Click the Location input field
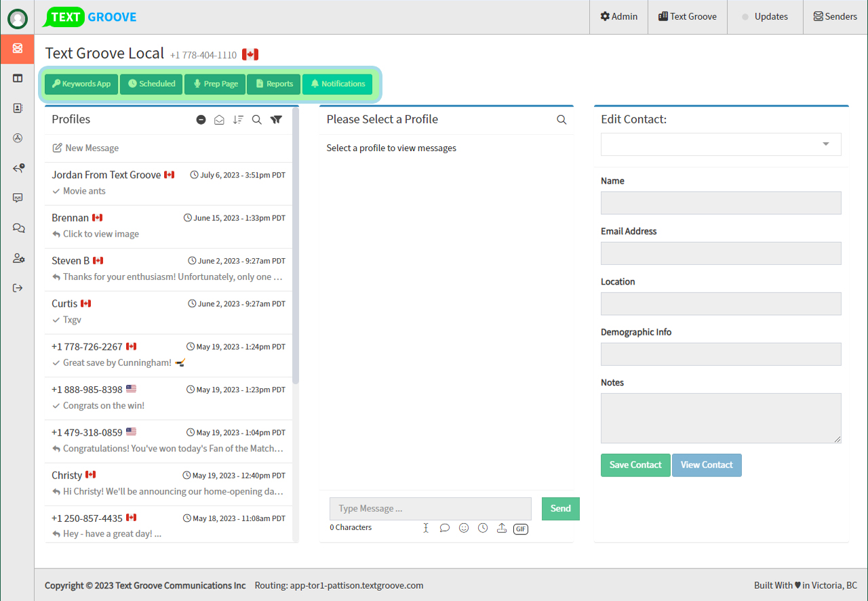This screenshot has width=868, height=601. (721, 304)
